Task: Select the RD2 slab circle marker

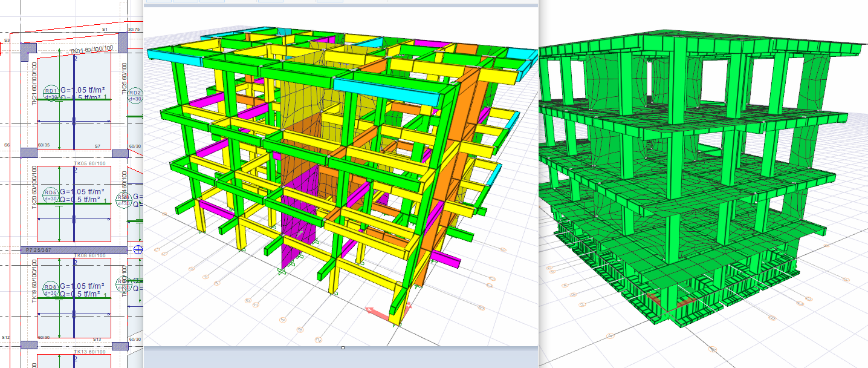Action: [x=135, y=94]
